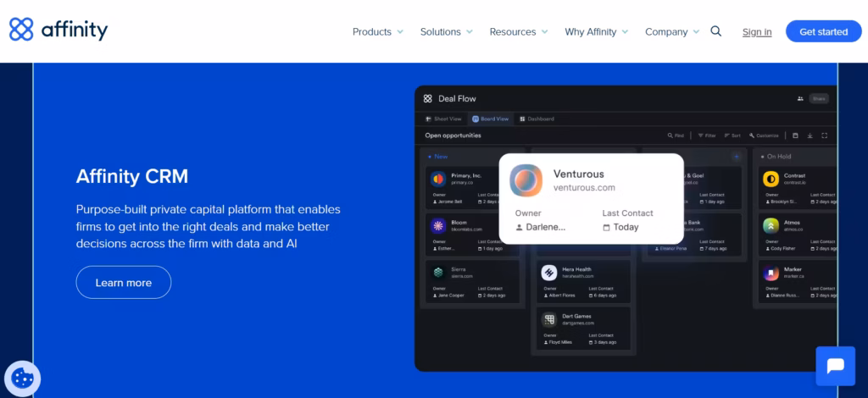Click the Venturous card title
This screenshot has width=868, height=398.
(578, 174)
